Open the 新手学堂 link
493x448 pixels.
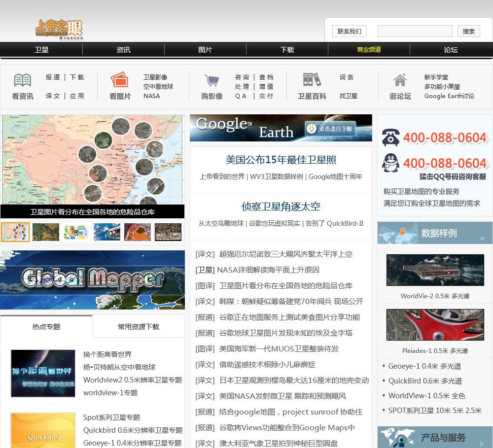click(x=436, y=77)
